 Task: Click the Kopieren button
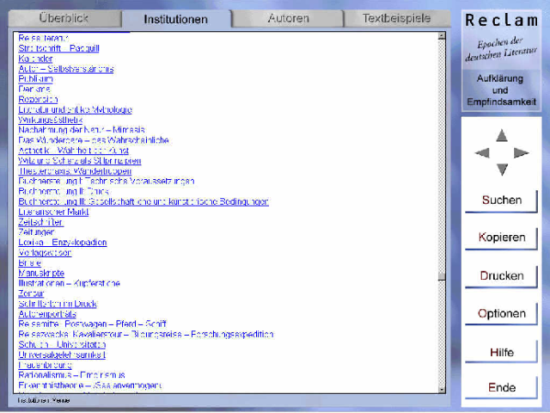click(501, 238)
